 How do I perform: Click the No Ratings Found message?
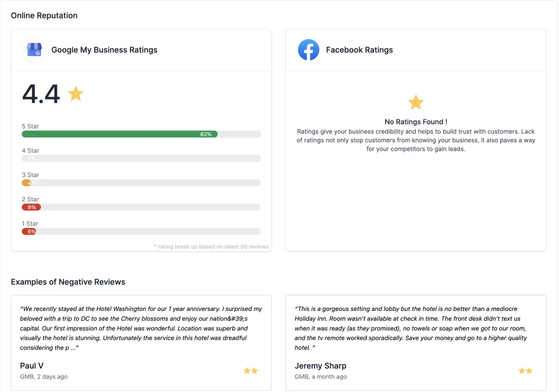[416, 122]
